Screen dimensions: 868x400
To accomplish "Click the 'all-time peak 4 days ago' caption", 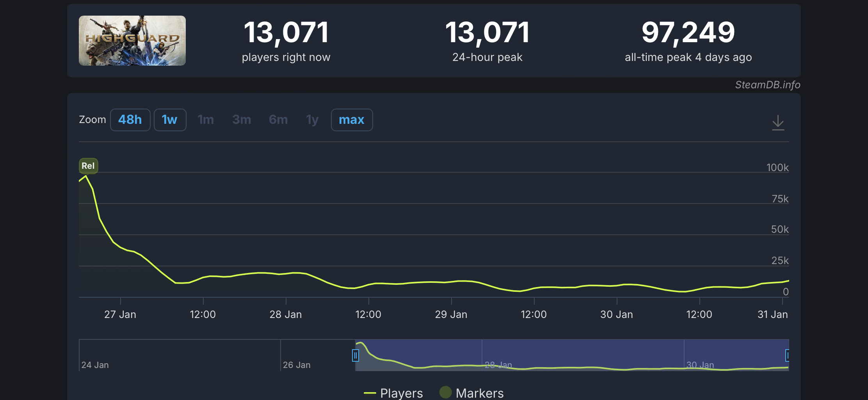I will [688, 57].
